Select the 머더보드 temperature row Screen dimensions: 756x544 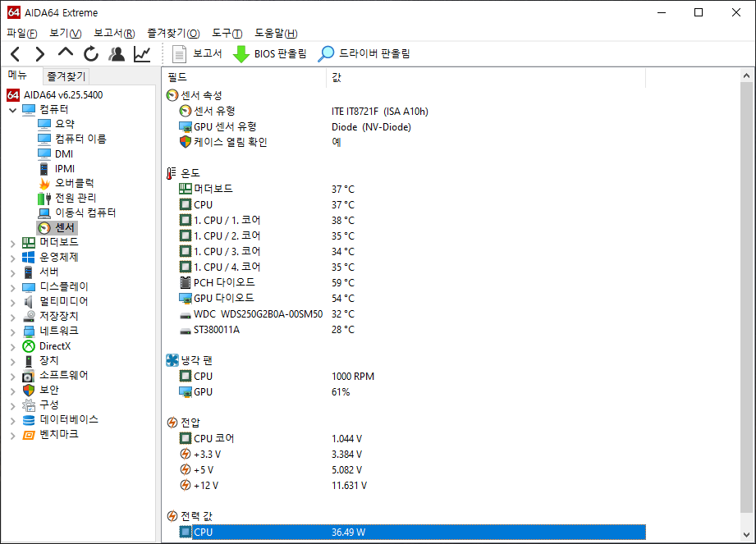(412, 189)
